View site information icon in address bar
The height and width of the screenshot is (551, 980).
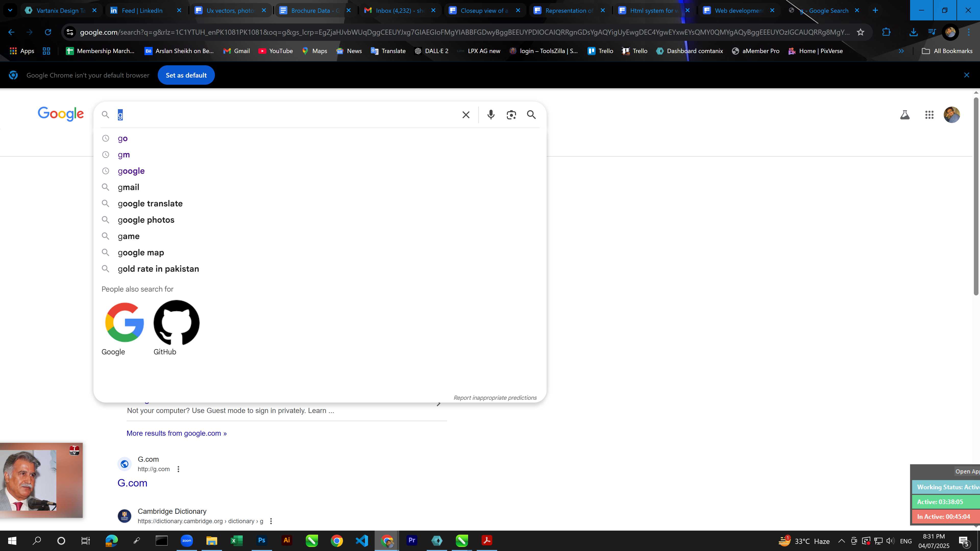[70, 32]
